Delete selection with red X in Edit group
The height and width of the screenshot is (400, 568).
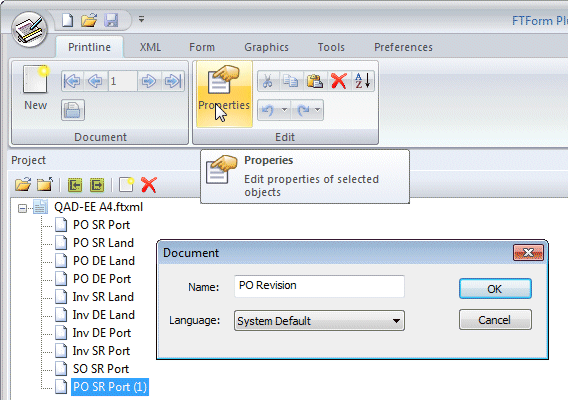point(339,81)
